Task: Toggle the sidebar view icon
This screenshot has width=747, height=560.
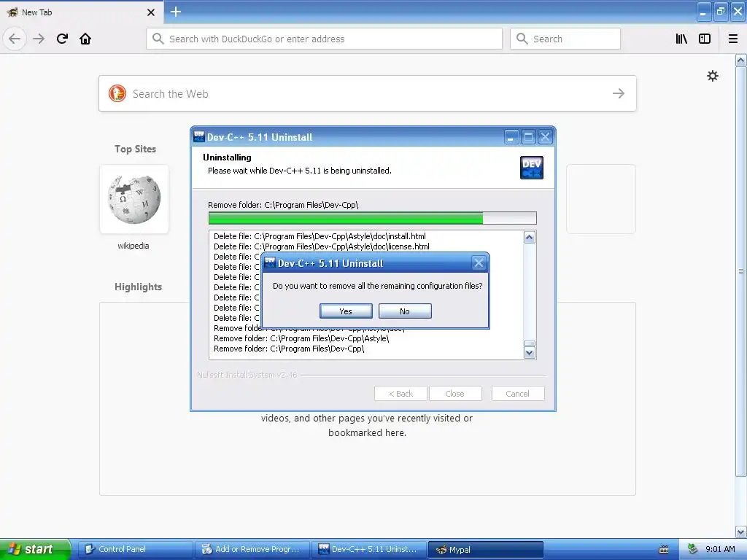Action: pos(705,39)
